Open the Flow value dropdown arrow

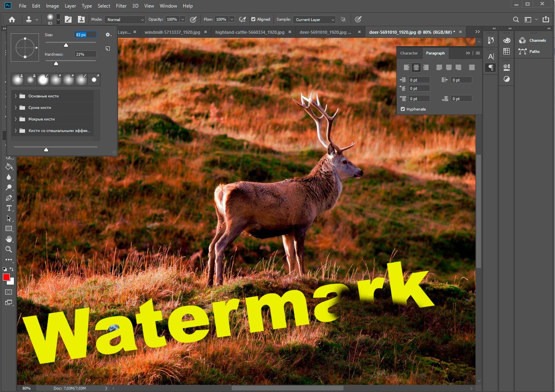[232, 19]
